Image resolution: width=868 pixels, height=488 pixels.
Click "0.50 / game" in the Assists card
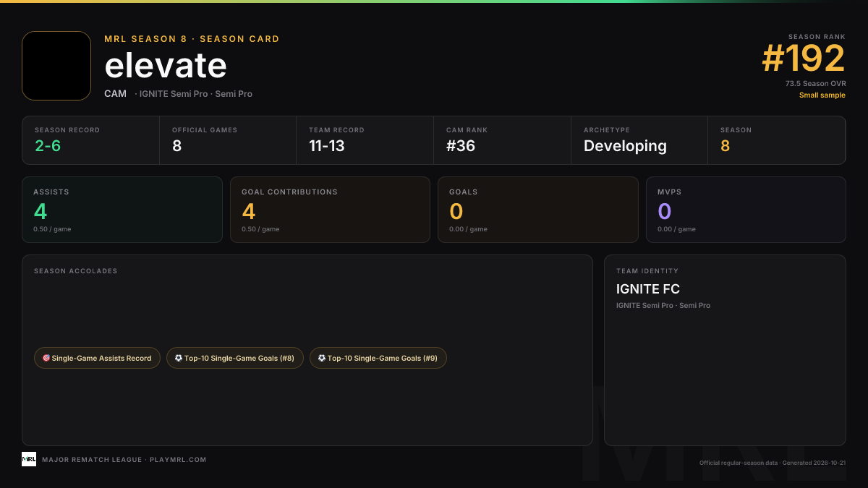coord(52,229)
